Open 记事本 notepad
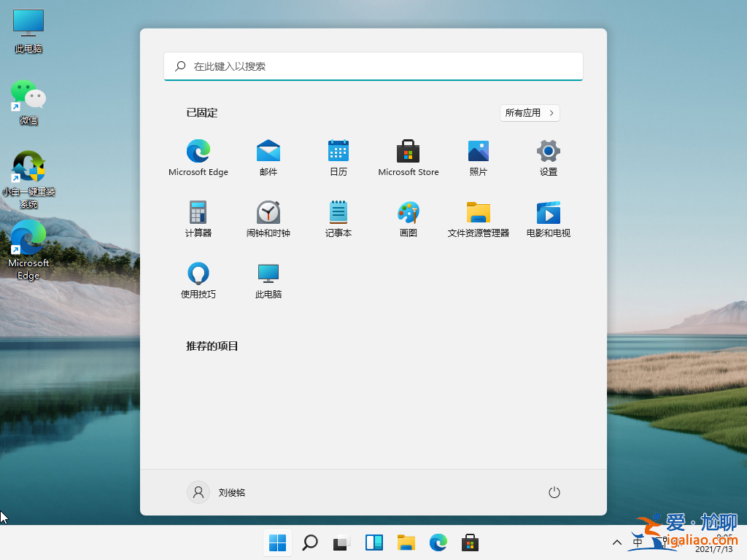747x560 pixels. (338, 214)
